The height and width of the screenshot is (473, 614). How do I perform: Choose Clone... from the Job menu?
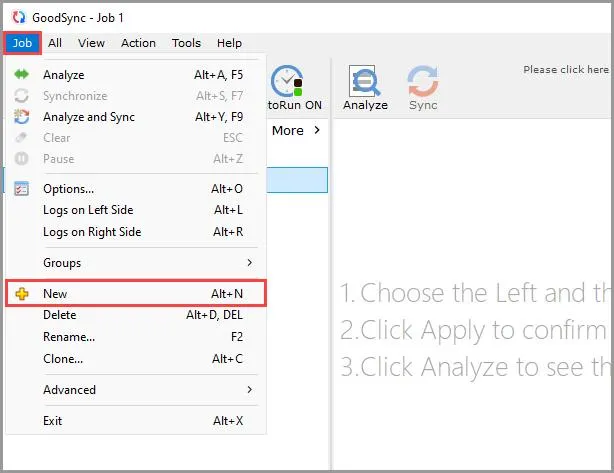tap(136, 359)
